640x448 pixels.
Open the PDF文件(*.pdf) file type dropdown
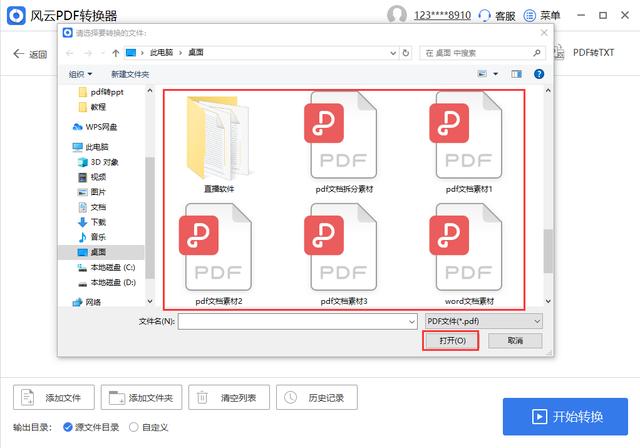coord(483,321)
